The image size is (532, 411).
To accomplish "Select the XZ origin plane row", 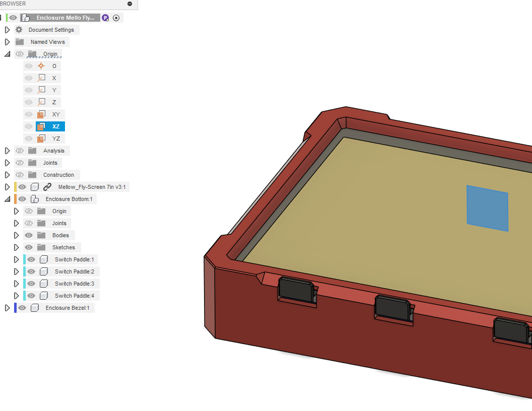I will pyautogui.click(x=50, y=126).
